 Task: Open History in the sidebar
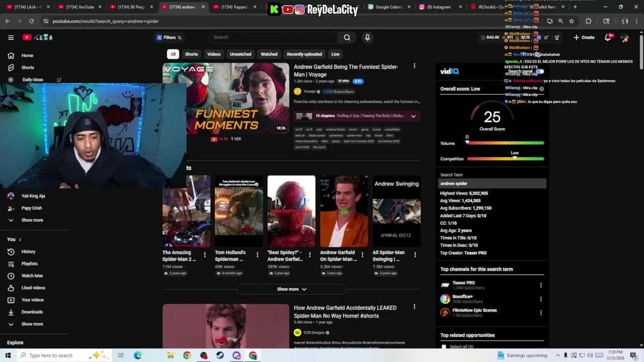pyautogui.click(x=28, y=251)
